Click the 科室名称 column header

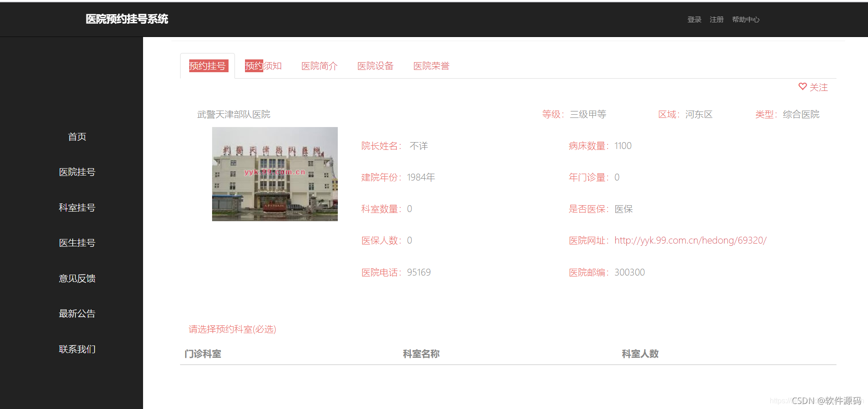pos(421,354)
